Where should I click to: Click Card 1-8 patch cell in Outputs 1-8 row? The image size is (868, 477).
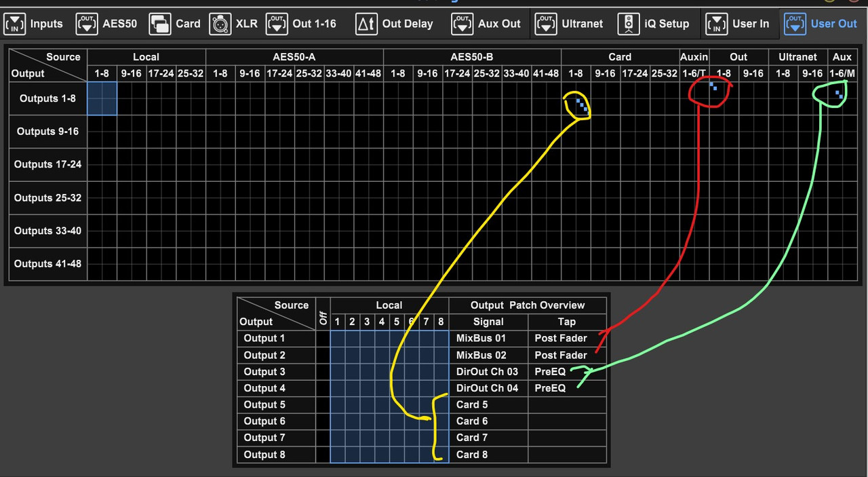576,98
